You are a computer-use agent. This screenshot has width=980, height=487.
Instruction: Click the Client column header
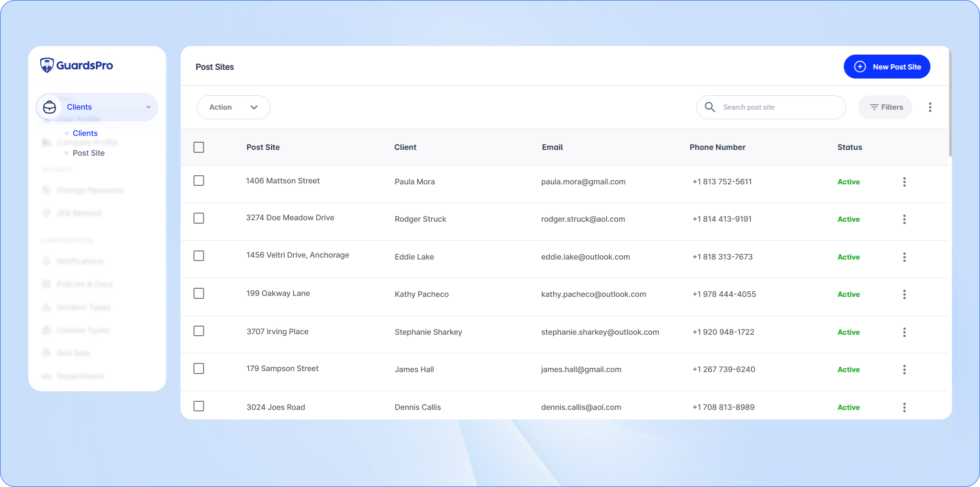(405, 147)
